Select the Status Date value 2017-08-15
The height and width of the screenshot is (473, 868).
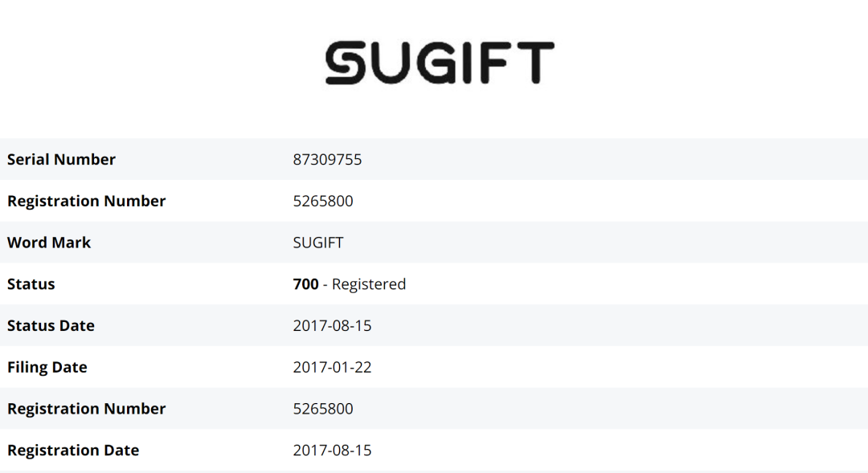click(x=332, y=326)
